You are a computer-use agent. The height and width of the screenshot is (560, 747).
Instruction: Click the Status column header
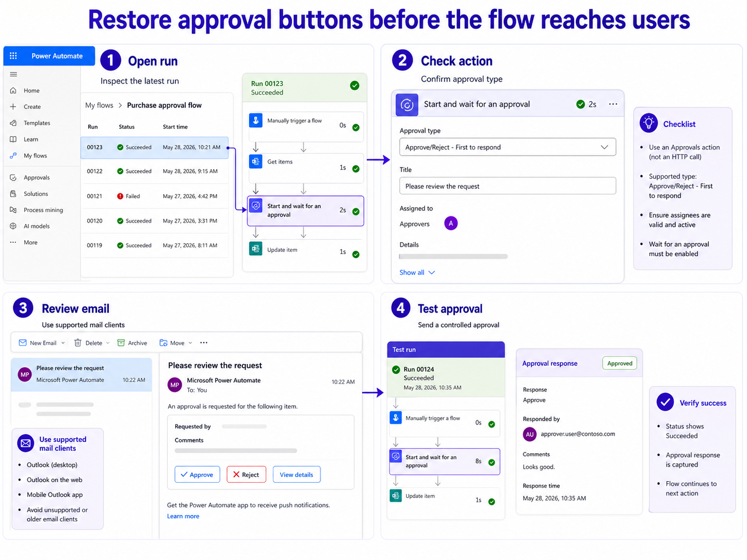coord(126,127)
